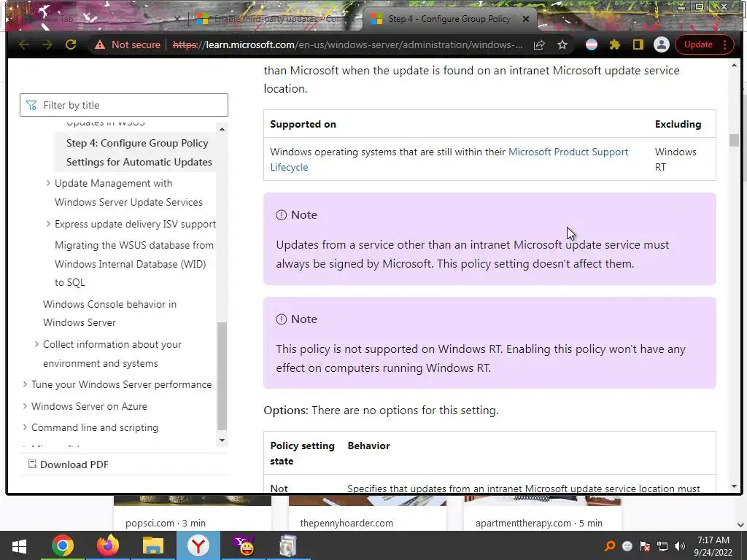Click the volume speaker tray icon
747x560 pixels.
(x=680, y=546)
